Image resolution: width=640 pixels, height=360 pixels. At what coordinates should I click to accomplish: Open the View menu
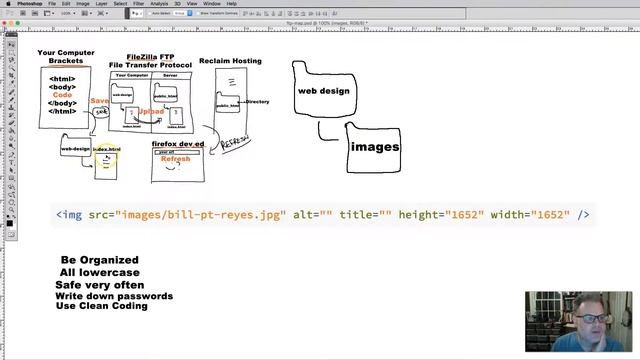click(192, 3)
